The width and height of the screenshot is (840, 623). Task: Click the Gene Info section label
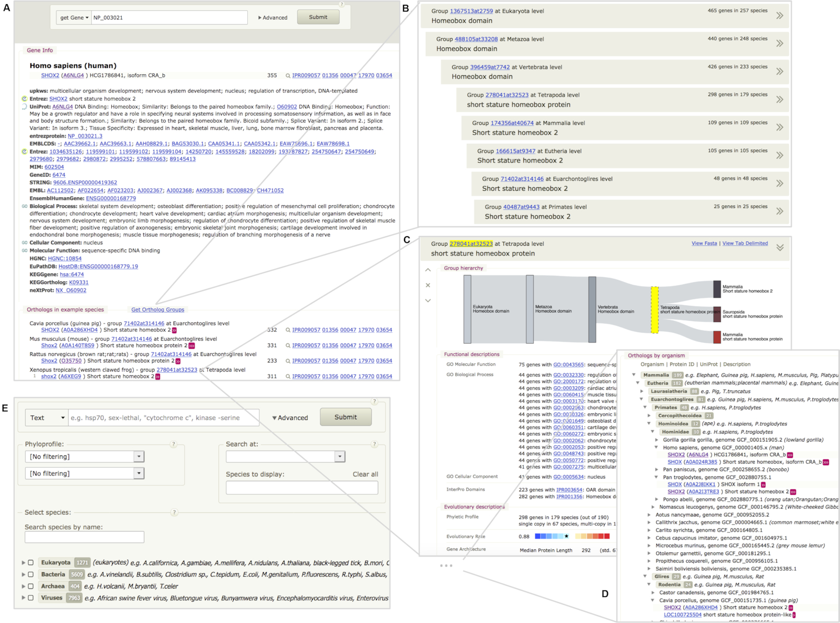(x=40, y=50)
